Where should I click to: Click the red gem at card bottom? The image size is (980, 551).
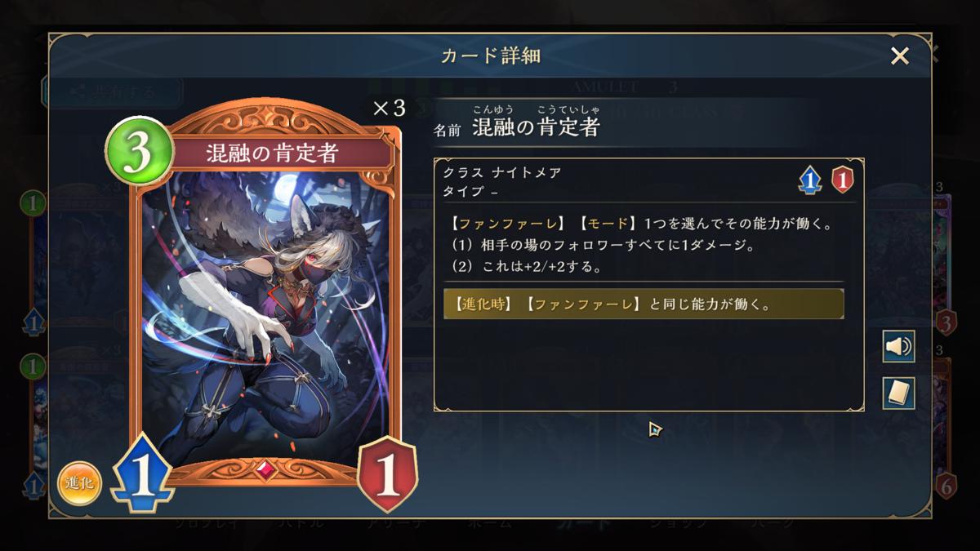[x=265, y=471]
